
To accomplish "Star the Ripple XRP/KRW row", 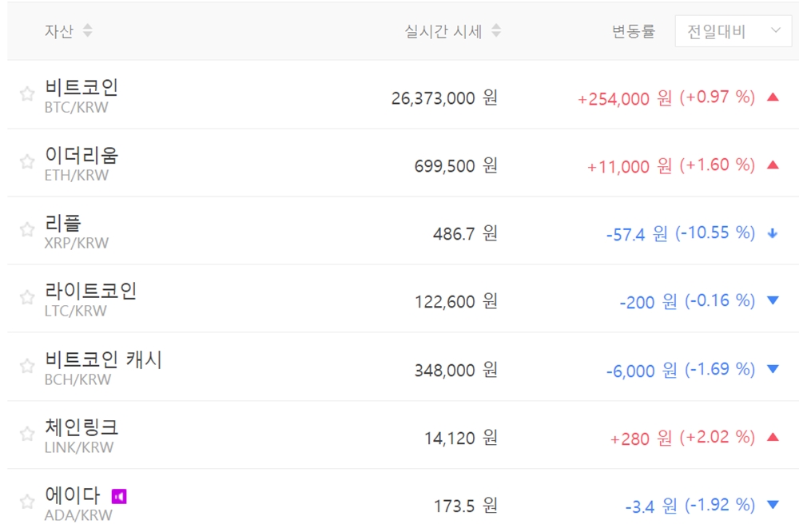I will click(27, 230).
